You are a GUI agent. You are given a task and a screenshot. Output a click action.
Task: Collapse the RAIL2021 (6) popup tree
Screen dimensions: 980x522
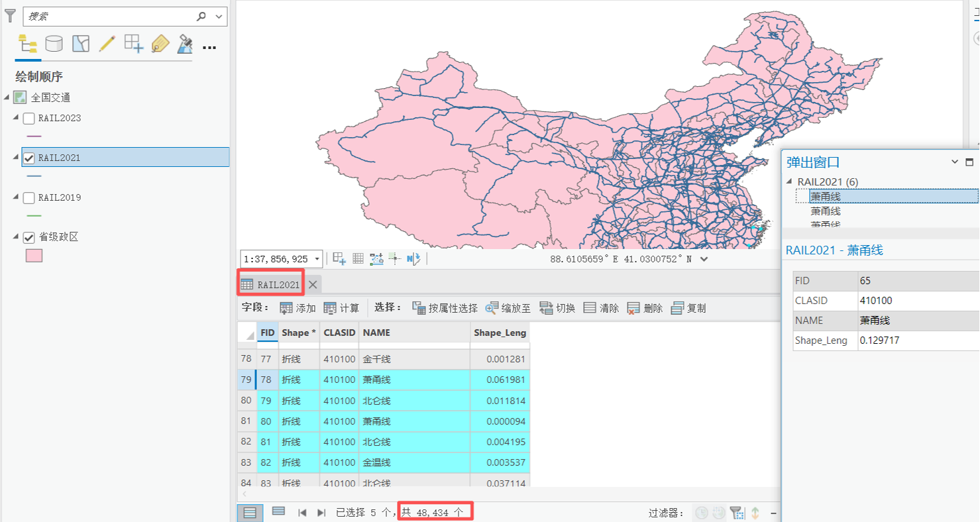[x=789, y=182]
